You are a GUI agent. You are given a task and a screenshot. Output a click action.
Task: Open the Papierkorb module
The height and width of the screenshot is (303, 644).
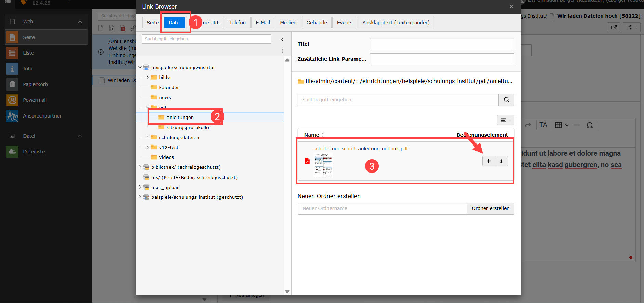pos(35,84)
